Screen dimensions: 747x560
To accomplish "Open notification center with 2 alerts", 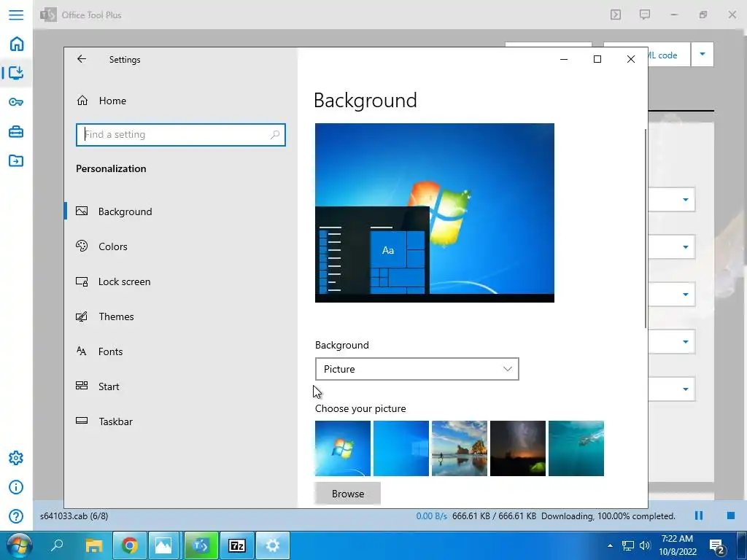I will point(718,547).
